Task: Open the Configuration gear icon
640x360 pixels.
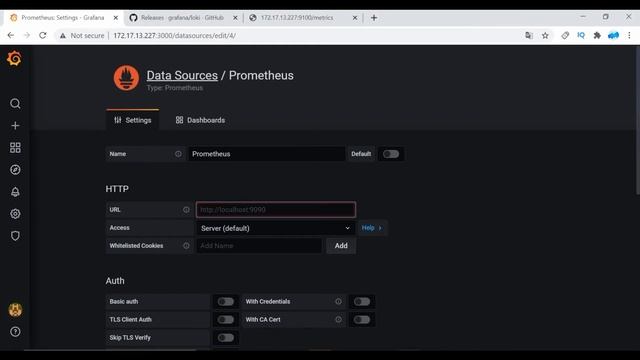Action: tap(15, 214)
